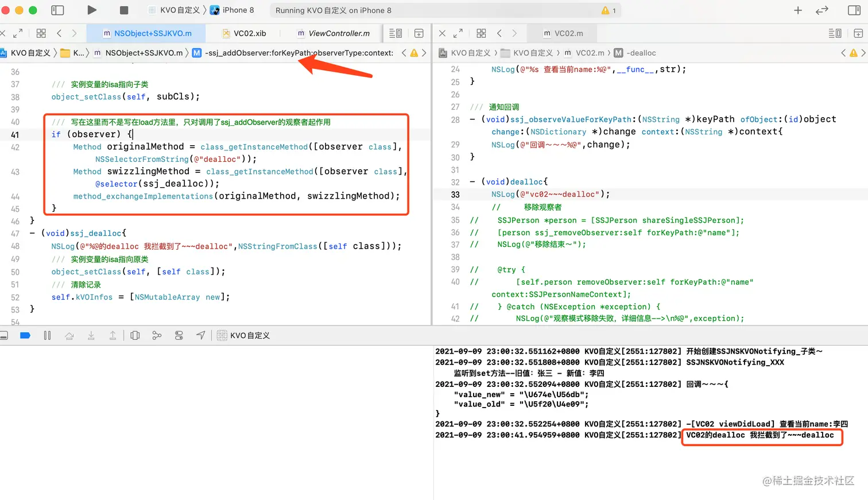Open the related items grid in left editor
This screenshot has height=500, width=868.
click(x=41, y=33)
